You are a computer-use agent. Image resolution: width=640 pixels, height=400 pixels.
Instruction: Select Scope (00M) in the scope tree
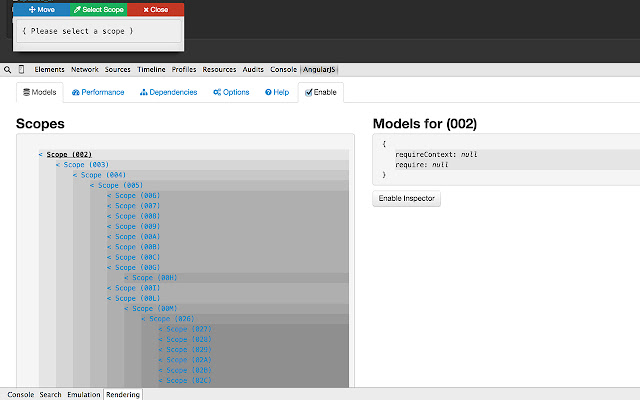pyautogui.click(x=155, y=309)
